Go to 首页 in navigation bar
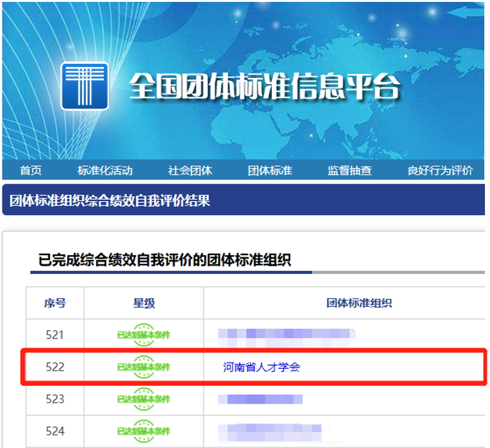This screenshot has height=448, width=490. (30, 170)
